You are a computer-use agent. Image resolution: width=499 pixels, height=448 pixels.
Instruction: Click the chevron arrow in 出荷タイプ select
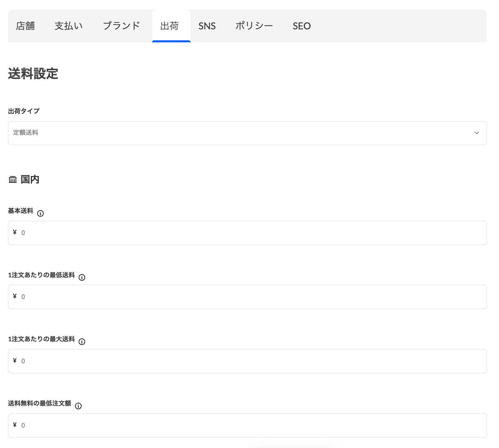(476, 133)
